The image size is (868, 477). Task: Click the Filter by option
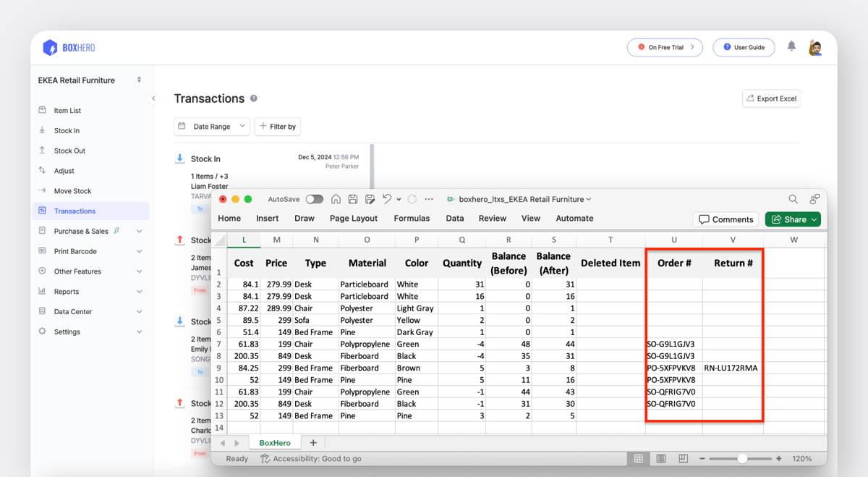pyautogui.click(x=277, y=126)
